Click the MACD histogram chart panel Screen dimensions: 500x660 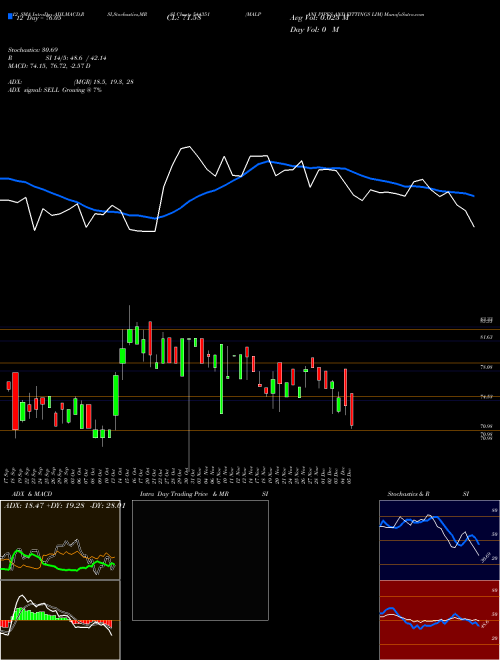[60, 620]
